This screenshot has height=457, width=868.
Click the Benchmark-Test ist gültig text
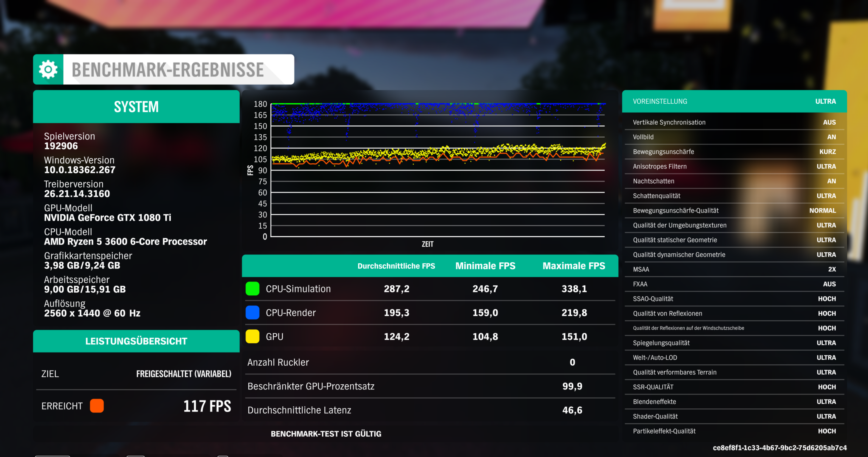pos(326,434)
